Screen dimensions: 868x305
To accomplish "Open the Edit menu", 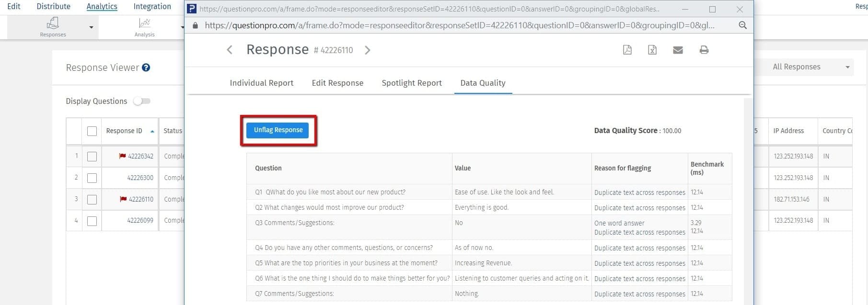I will coord(14,6).
